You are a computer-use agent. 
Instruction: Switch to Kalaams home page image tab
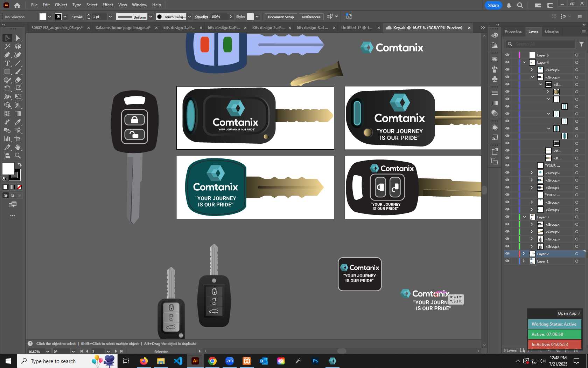point(123,28)
